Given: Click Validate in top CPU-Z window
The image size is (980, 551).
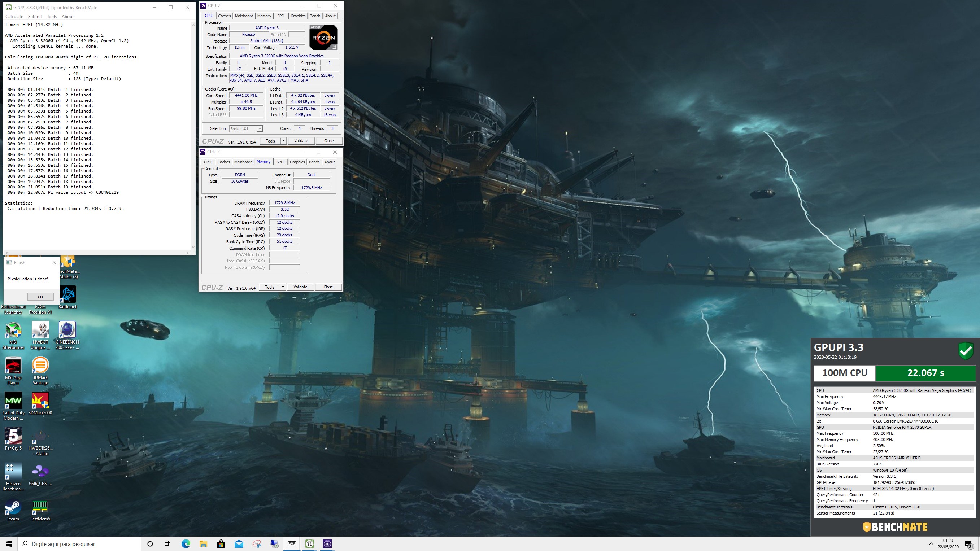Looking at the screenshot, I should (301, 141).
